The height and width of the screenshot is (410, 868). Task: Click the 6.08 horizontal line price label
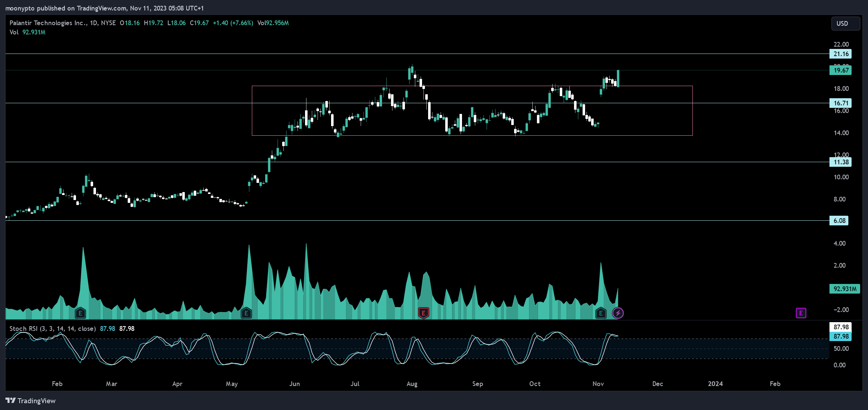(x=839, y=221)
